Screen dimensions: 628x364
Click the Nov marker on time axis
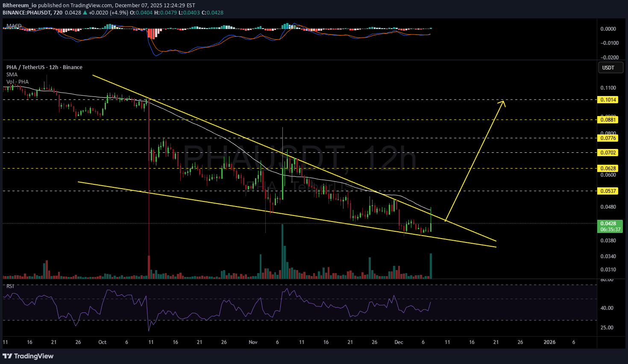tap(253, 342)
